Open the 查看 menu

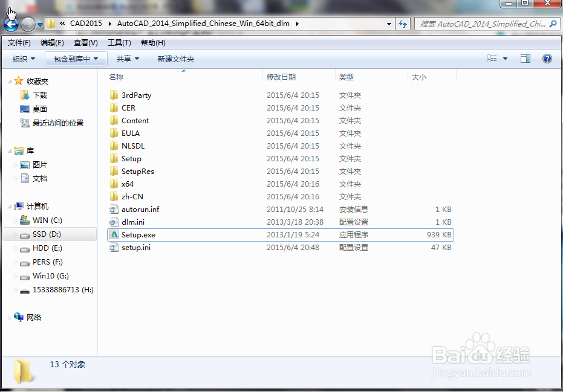pyautogui.click(x=85, y=42)
